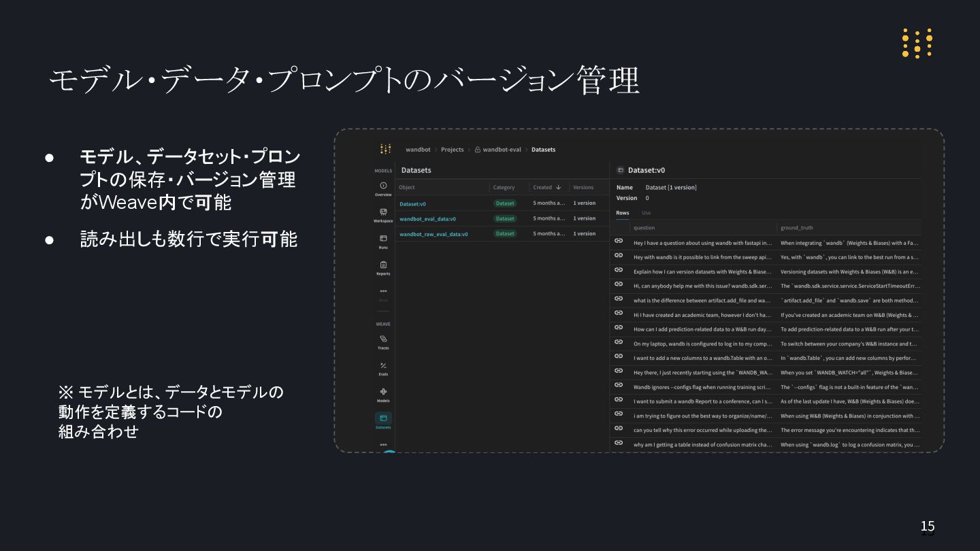Click Projects in the breadcrumb
The width and height of the screenshot is (980, 551).
(x=452, y=150)
